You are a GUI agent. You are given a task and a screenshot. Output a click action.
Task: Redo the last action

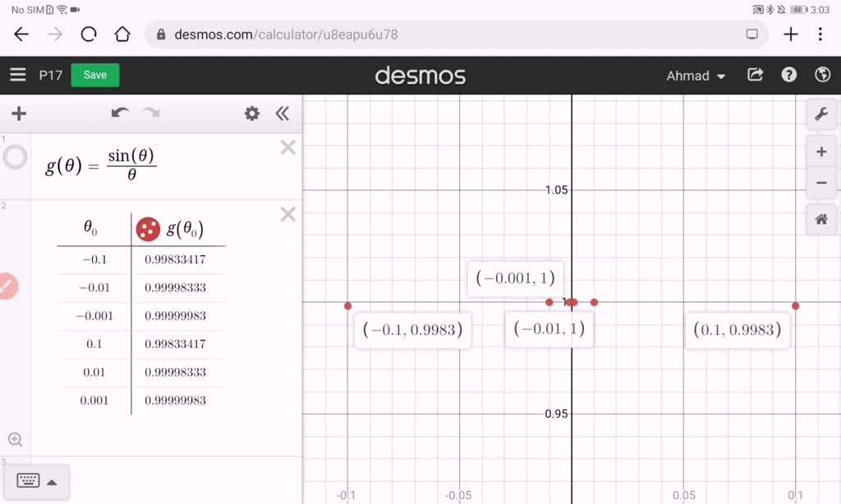click(x=151, y=112)
